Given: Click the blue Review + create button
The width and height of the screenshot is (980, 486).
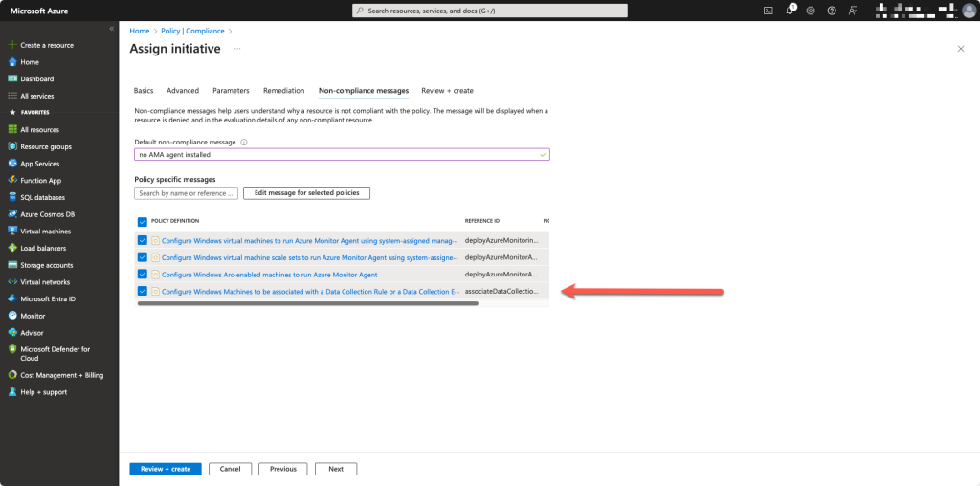Looking at the screenshot, I should (x=166, y=469).
